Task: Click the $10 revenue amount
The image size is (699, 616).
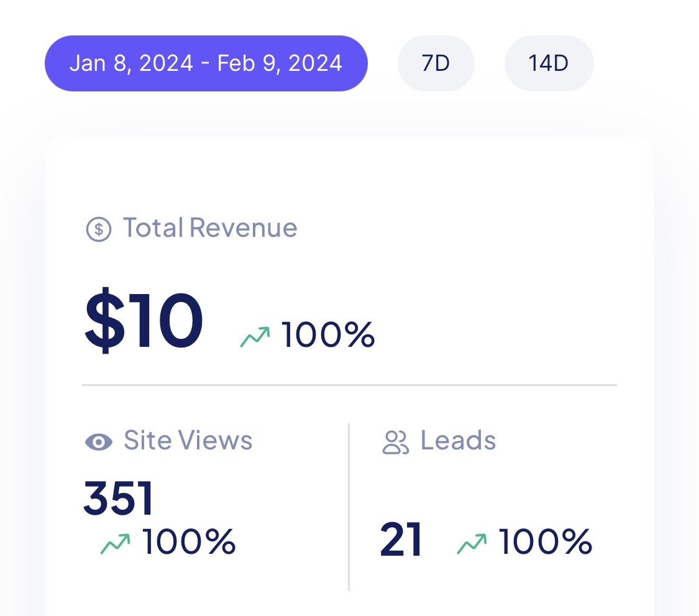Action: coord(144,320)
